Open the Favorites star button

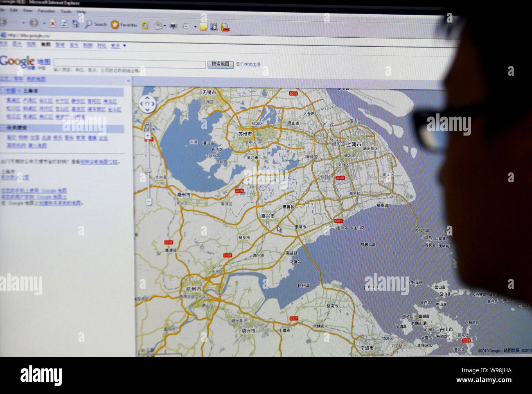click(x=124, y=25)
